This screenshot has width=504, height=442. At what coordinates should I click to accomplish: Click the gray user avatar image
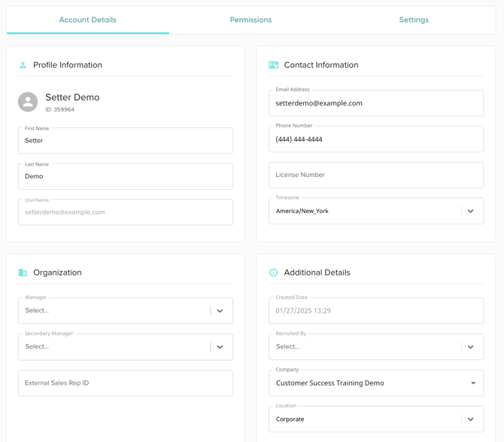(x=28, y=102)
